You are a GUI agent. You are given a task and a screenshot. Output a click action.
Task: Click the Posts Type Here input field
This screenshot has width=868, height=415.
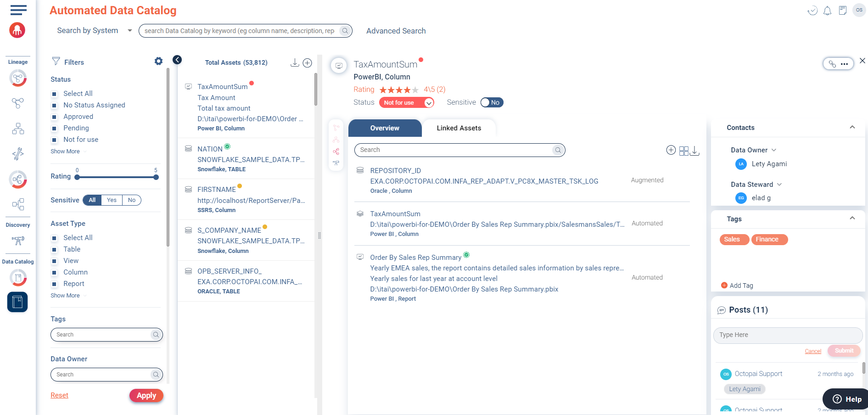coord(788,335)
